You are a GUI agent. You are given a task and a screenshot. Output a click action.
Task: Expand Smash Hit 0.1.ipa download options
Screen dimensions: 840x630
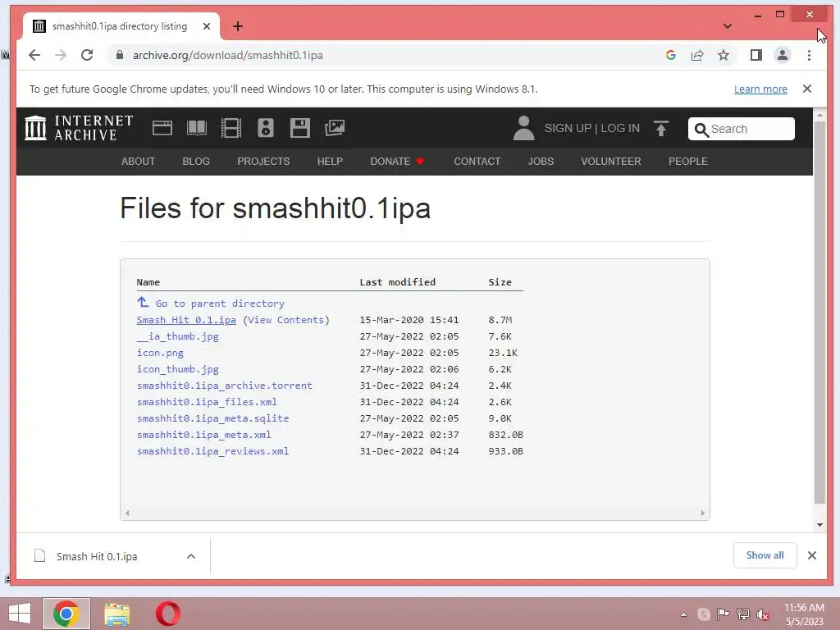coord(190,556)
